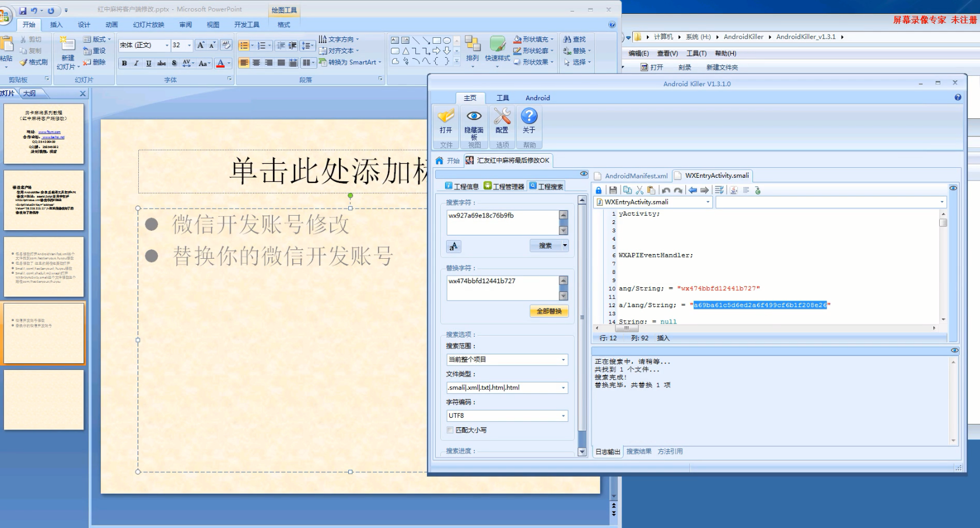Click the regex A button below the search field
Screen dimensions: 980x528
click(454, 247)
